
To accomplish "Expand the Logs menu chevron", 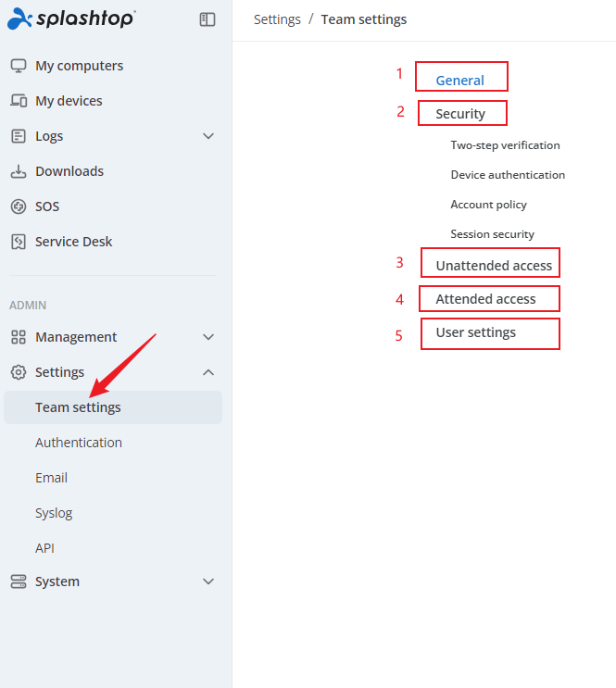I will [x=208, y=136].
